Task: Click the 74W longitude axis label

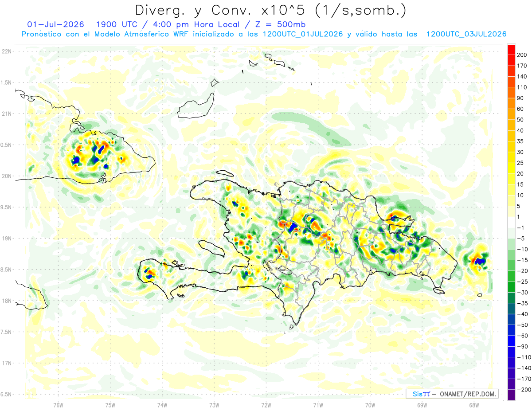Action: (162, 405)
